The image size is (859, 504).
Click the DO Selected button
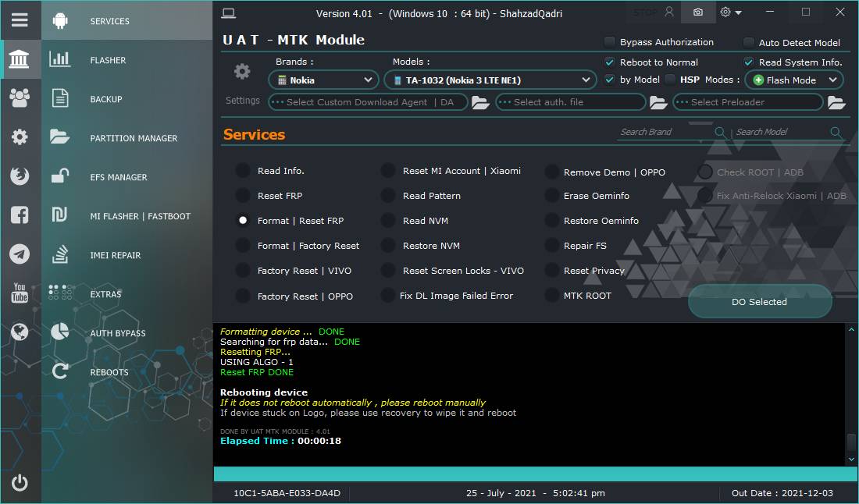point(759,301)
